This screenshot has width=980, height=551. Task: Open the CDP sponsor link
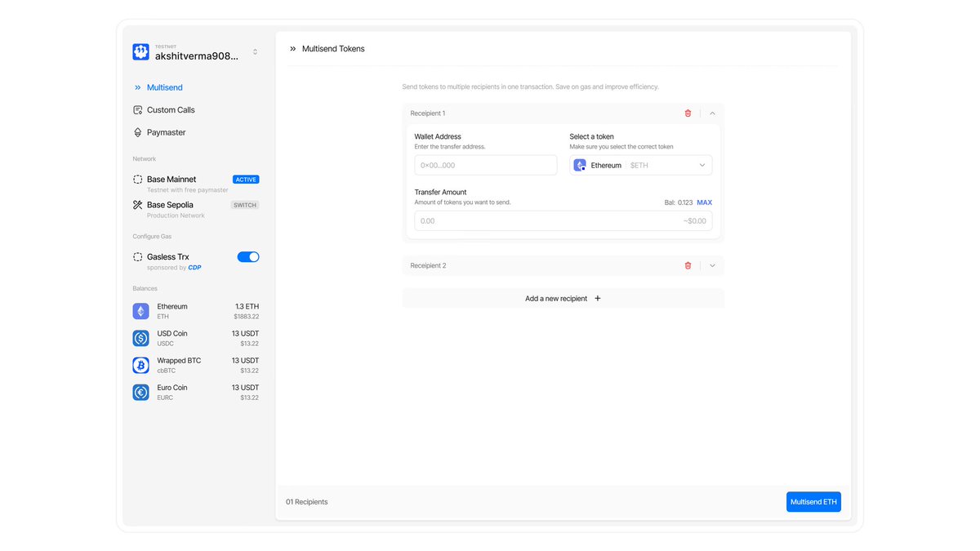point(194,268)
